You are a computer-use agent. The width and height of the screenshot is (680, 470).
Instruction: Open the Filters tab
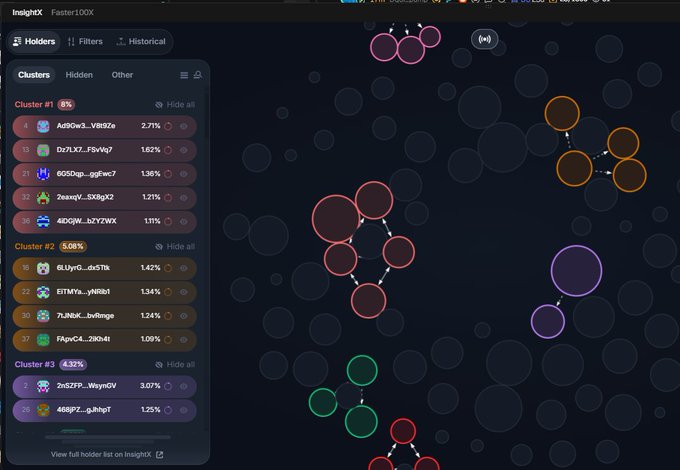click(x=85, y=42)
